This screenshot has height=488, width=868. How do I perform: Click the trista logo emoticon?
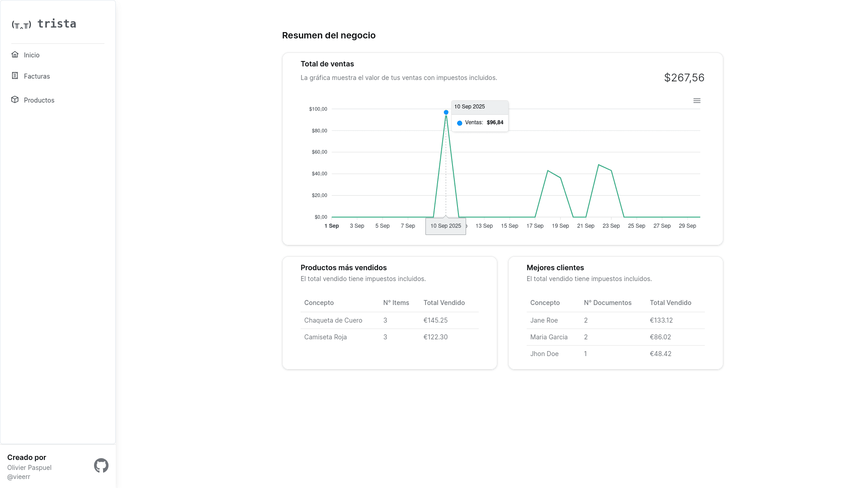(21, 25)
